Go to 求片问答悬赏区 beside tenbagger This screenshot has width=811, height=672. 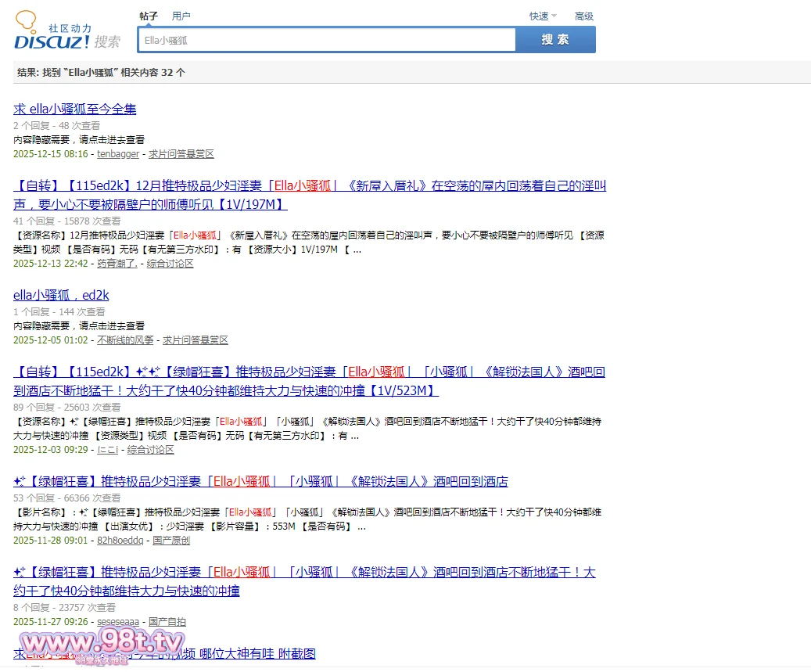point(181,154)
